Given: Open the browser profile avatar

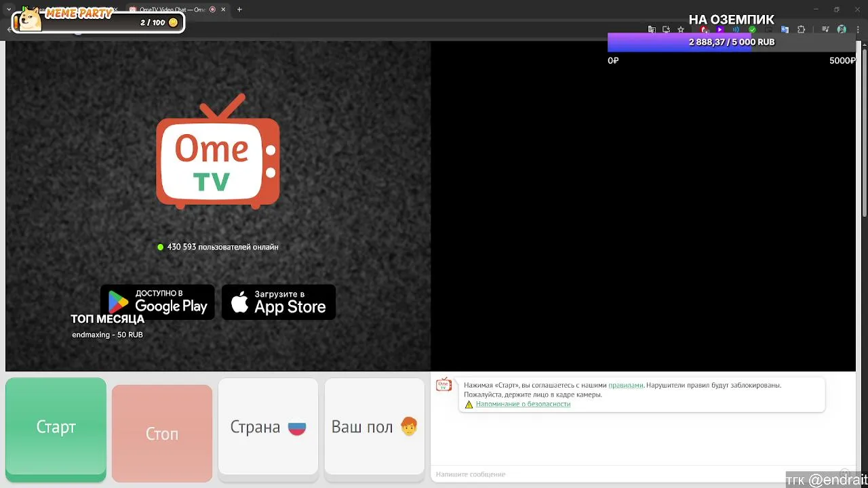Looking at the screenshot, I should 842,30.
